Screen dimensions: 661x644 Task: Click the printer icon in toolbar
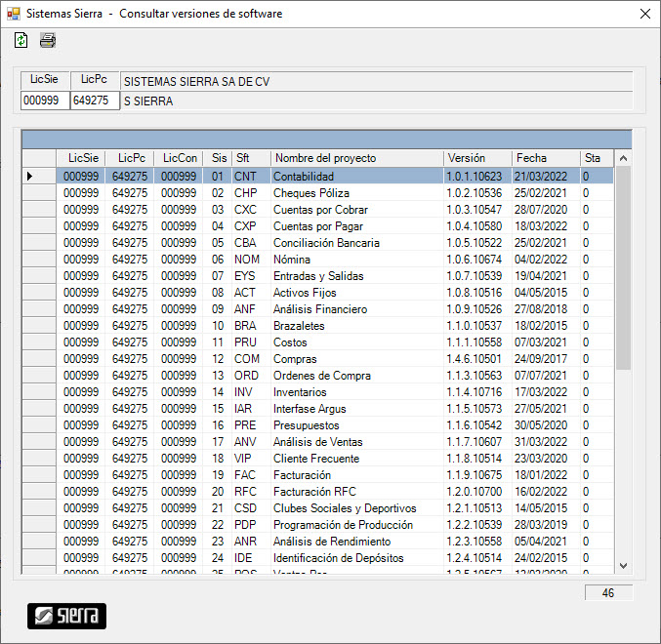click(48, 40)
